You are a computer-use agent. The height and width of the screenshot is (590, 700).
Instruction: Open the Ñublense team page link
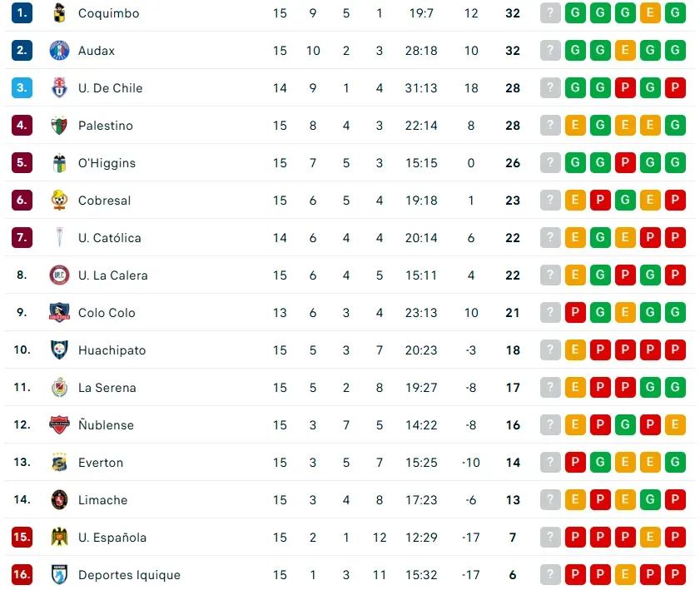pos(106,425)
